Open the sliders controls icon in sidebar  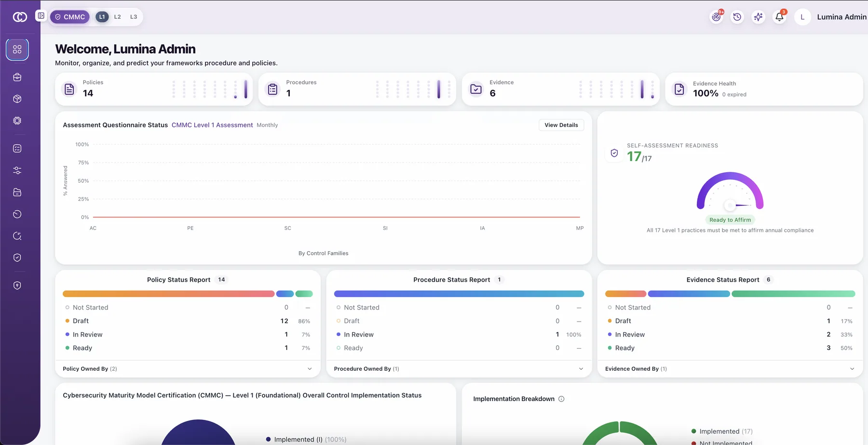coord(17,170)
